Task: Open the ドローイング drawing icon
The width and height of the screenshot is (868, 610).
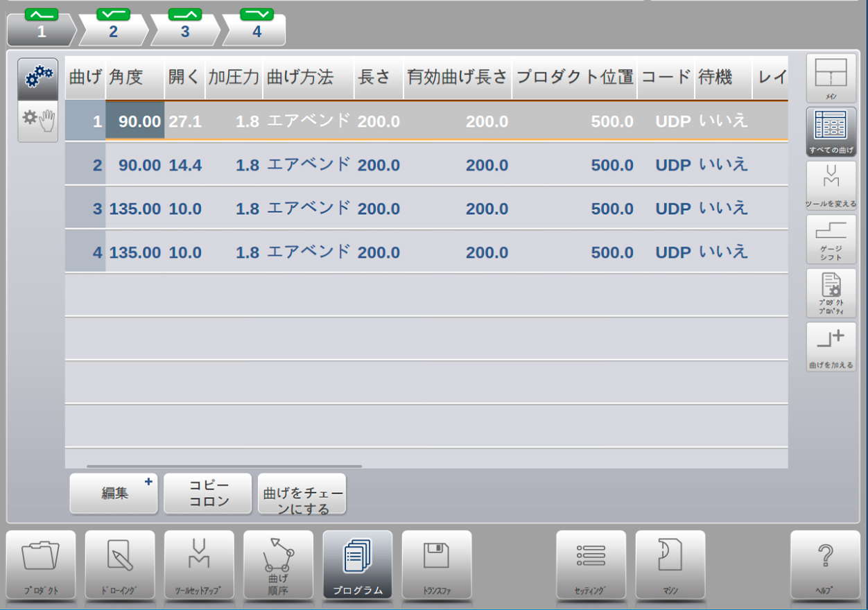Action: (x=120, y=564)
